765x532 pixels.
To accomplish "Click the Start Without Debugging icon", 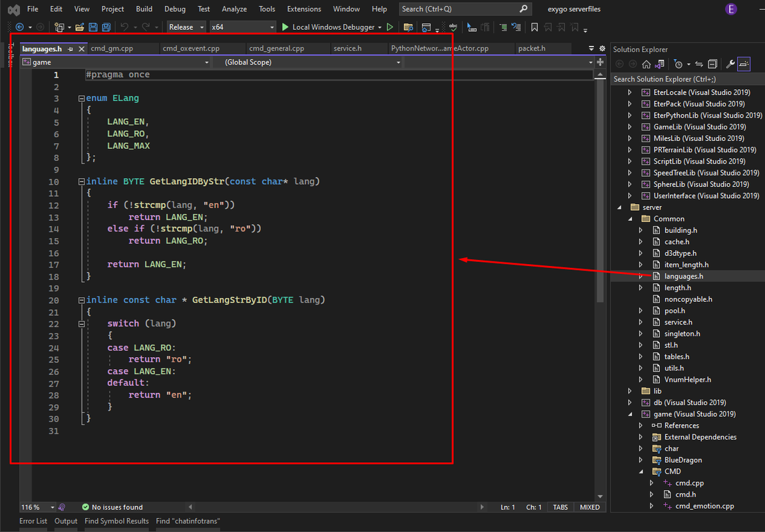I will pos(390,27).
